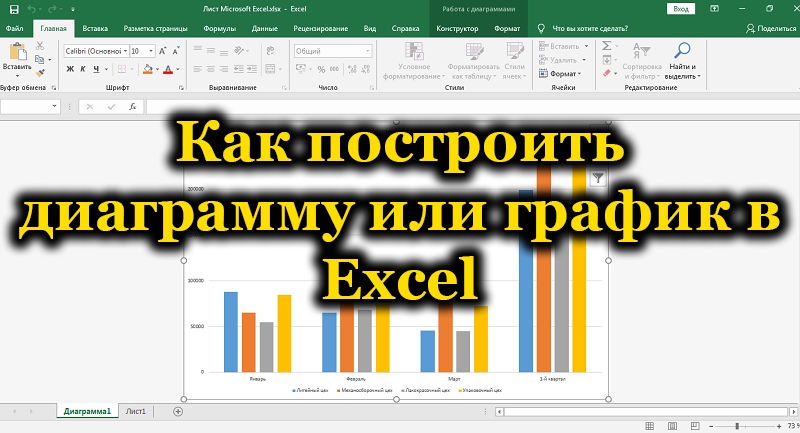800x433 pixels.
Task: Click the chart filter funnel icon
Action: [597, 177]
